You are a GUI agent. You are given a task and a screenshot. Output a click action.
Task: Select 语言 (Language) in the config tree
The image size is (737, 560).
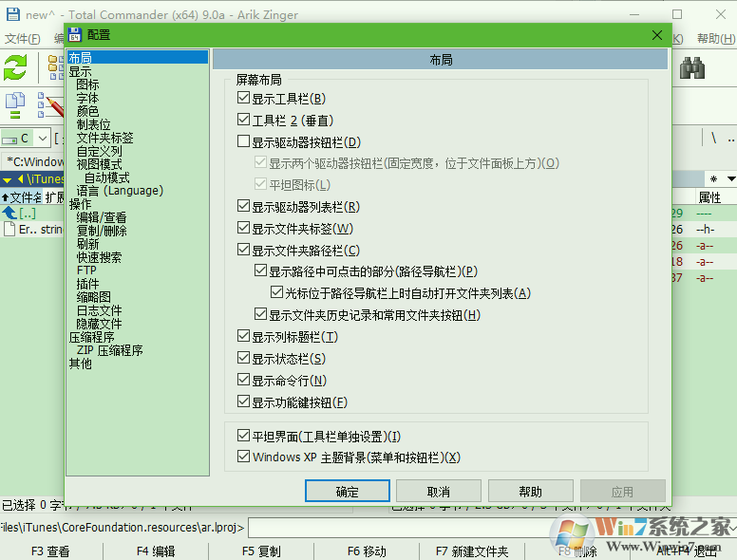click(x=120, y=191)
